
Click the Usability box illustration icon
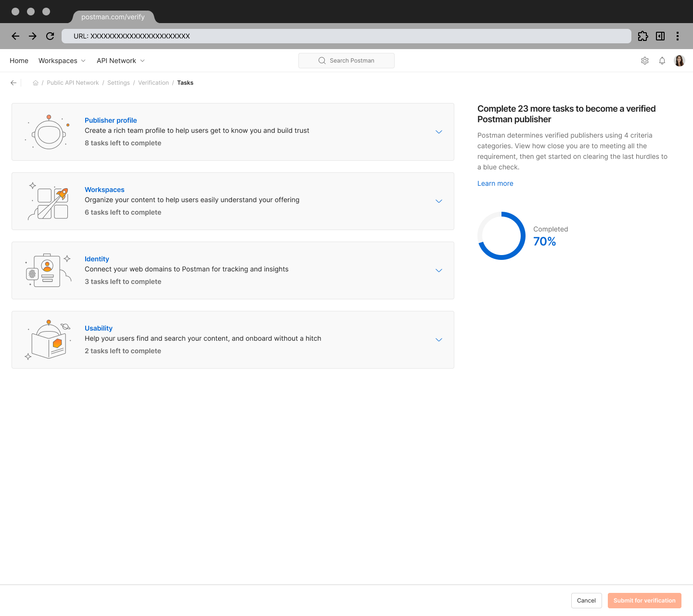[x=48, y=340]
